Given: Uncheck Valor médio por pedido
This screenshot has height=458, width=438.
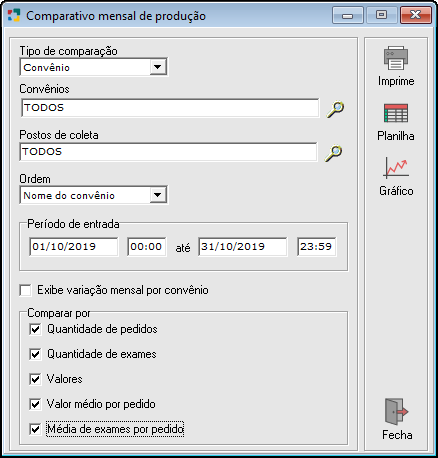Looking at the screenshot, I should [x=35, y=404].
